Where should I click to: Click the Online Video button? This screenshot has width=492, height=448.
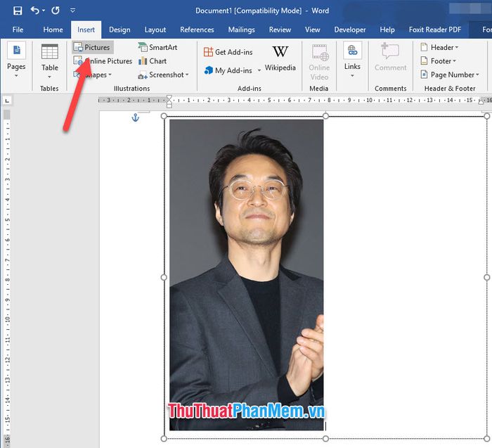(319, 63)
